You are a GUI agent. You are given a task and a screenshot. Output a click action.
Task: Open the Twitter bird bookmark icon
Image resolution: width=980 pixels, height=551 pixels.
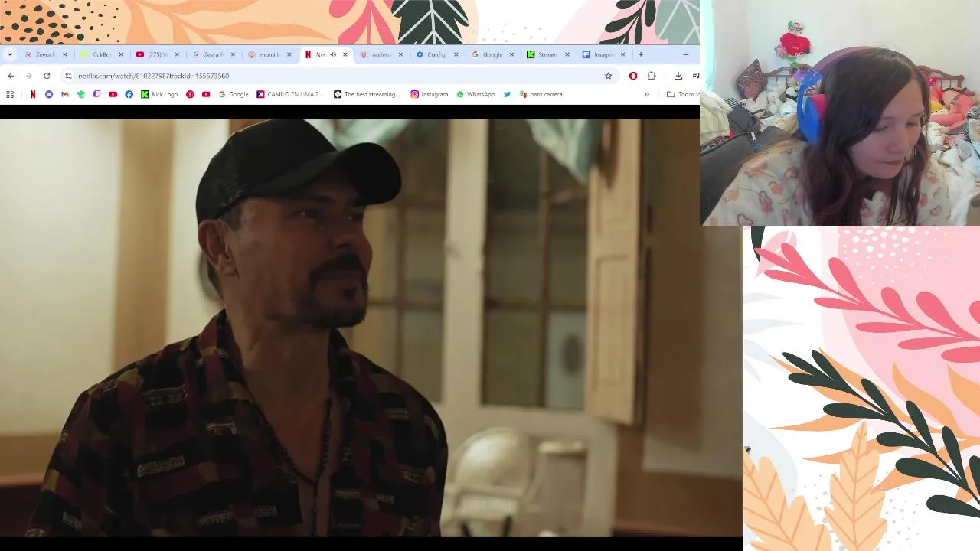coord(507,94)
